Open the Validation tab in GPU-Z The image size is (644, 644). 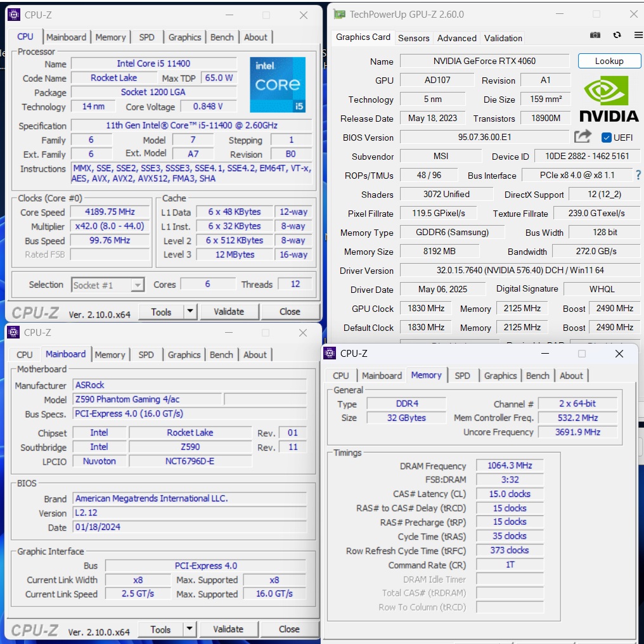(x=503, y=38)
